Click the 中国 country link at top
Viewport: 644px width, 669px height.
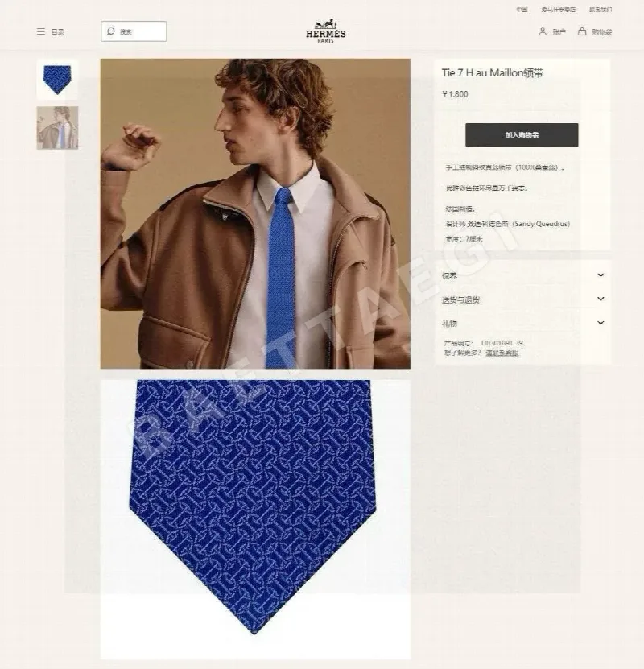pos(522,10)
